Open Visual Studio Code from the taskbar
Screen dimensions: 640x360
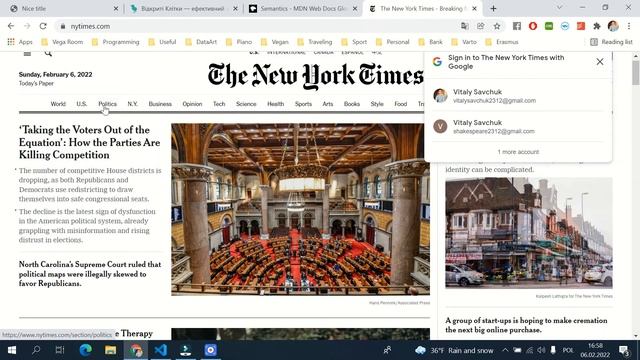161,350
